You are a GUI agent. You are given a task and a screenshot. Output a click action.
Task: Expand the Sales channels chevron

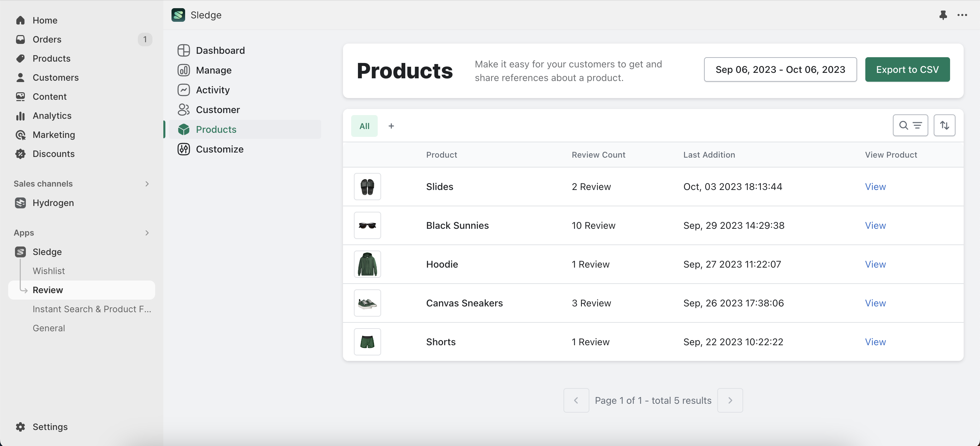[x=147, y=184]
